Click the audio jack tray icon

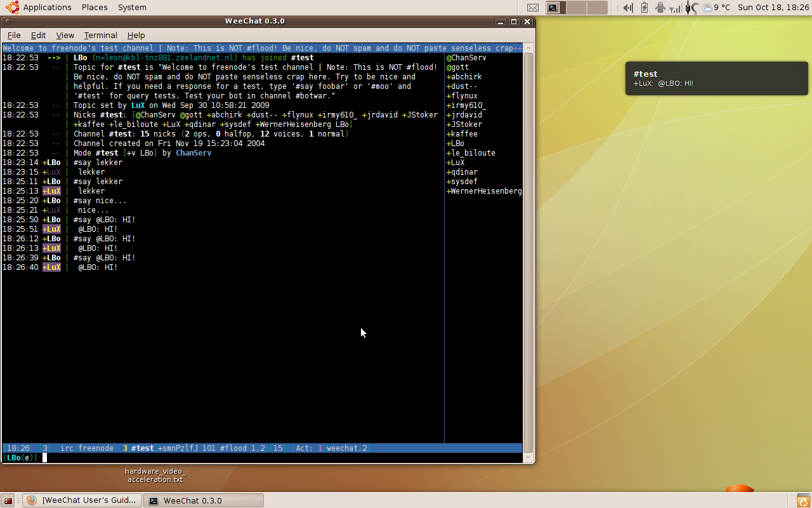[691, 8]
